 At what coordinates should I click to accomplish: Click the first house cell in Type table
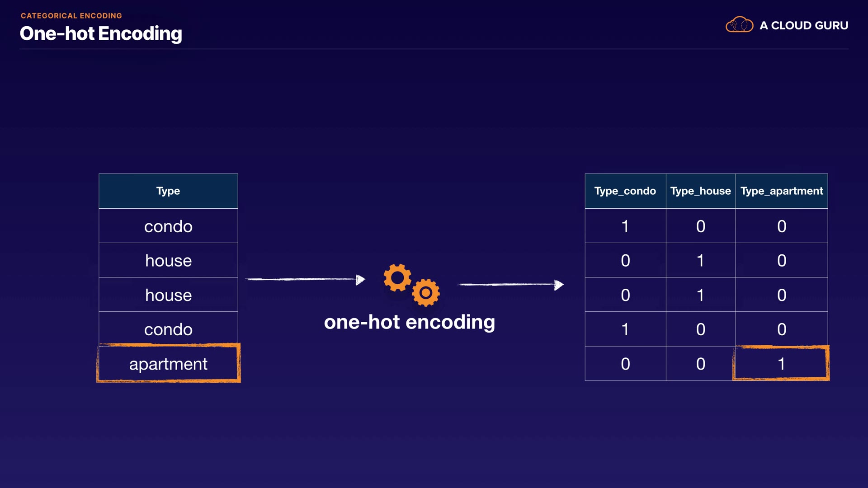pos(168,261)
